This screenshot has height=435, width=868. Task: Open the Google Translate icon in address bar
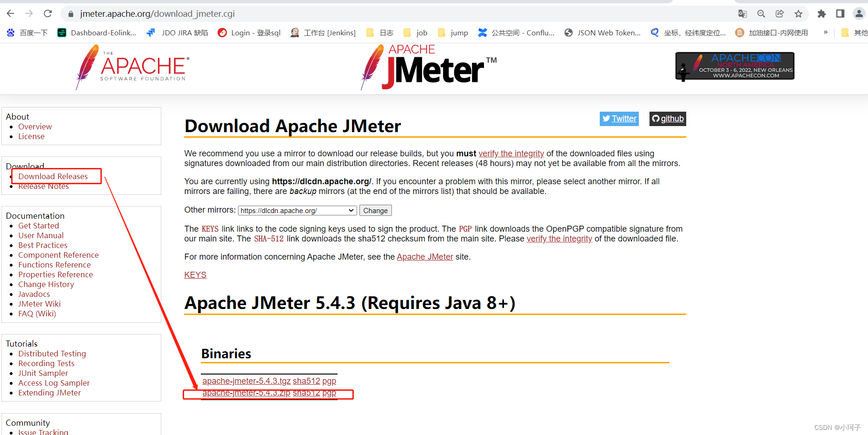(x=742, y=13)
